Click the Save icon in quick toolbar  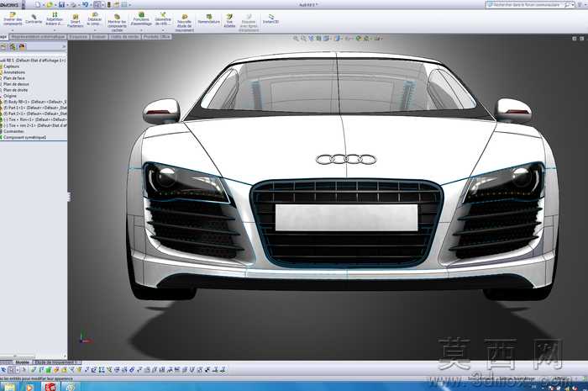pyautogui.click(x=62, y=5)
